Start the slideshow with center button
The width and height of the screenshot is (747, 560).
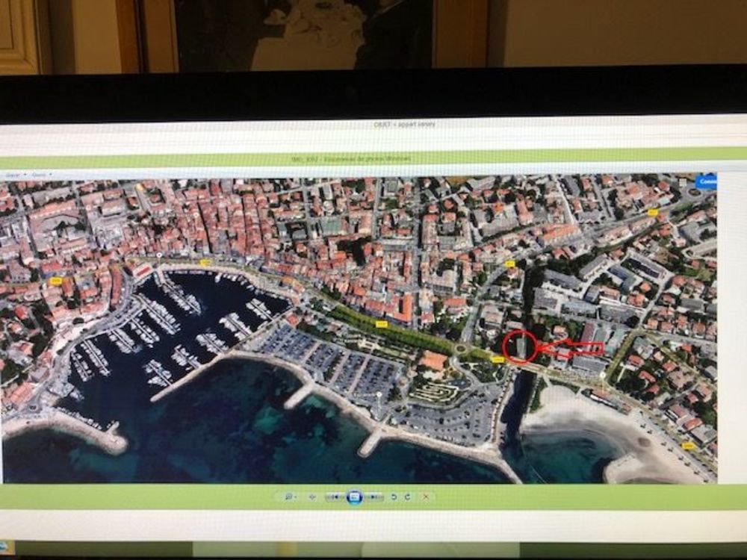pyautogui.click(x=355, y=497)
